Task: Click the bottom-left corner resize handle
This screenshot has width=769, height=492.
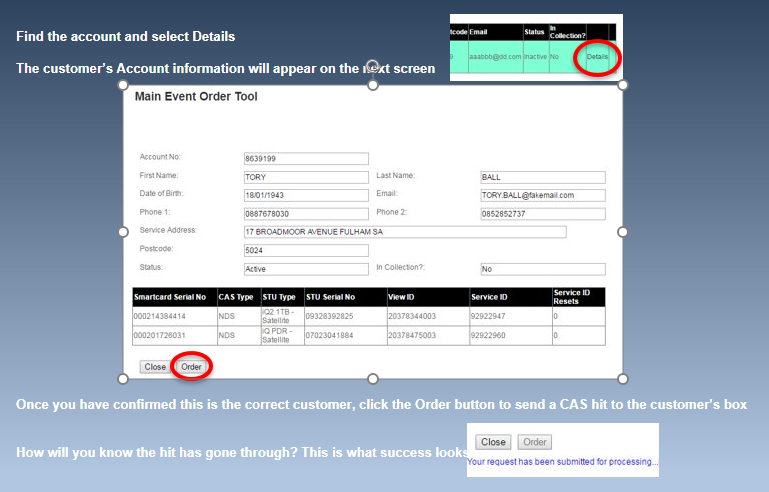Action: tap(123, 379)
